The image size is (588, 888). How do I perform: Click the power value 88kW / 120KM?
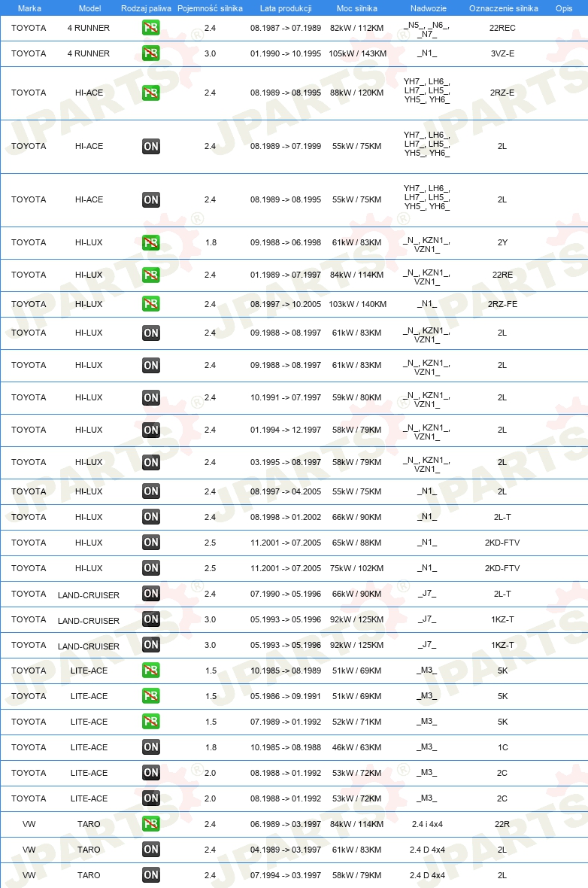(357, 93)
